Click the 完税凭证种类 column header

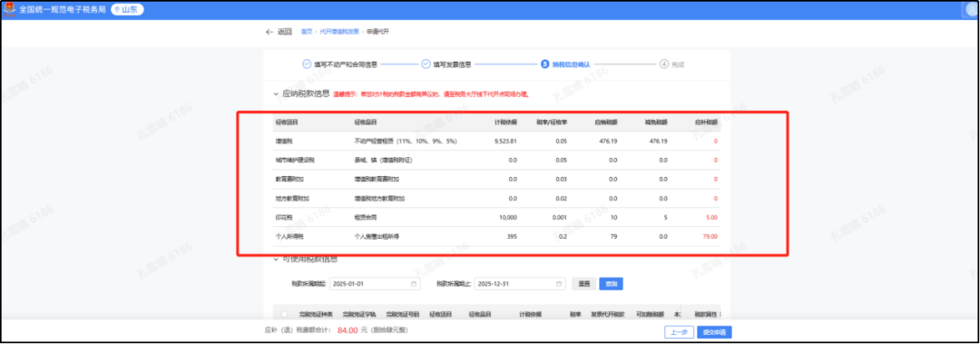point(317,314)
